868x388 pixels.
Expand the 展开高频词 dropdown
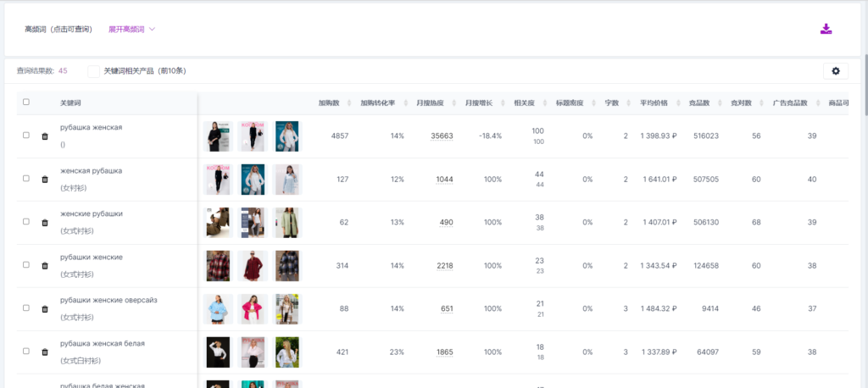click(131, 29)
